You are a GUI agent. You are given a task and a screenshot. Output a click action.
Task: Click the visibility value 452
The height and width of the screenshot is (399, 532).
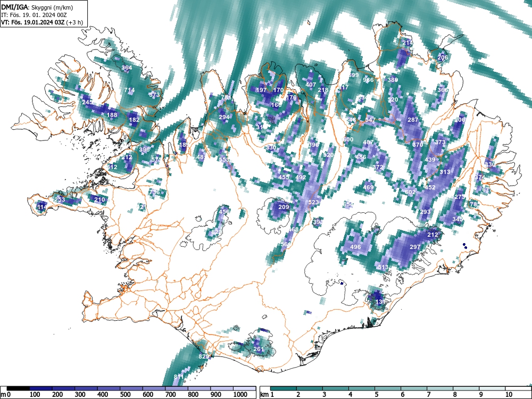click(430, 187)
